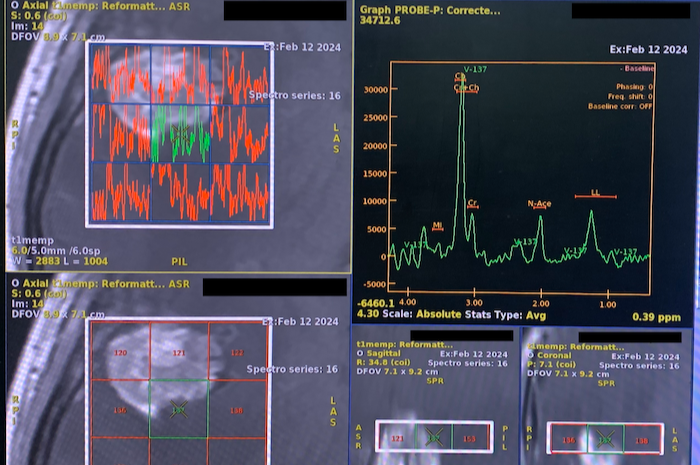Click the Phasing: 0 value
Image resolution: width=700 pixels, height=465 pixels.
click(x=634, y=87)
